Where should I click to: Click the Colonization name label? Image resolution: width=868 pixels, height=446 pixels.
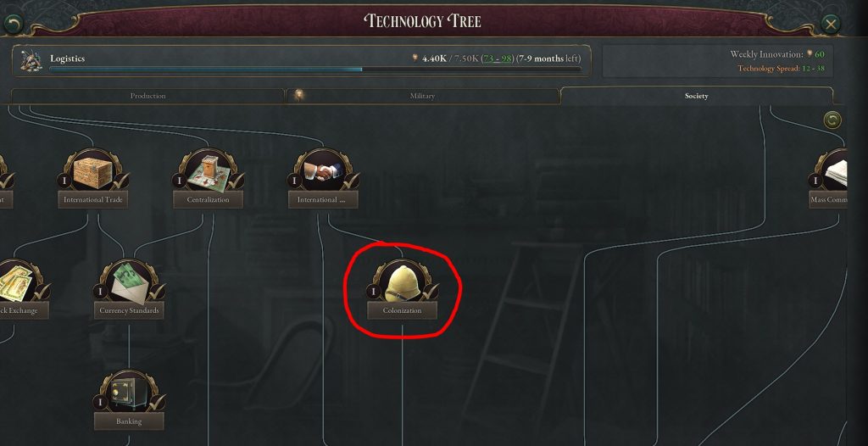pos(403,311)
